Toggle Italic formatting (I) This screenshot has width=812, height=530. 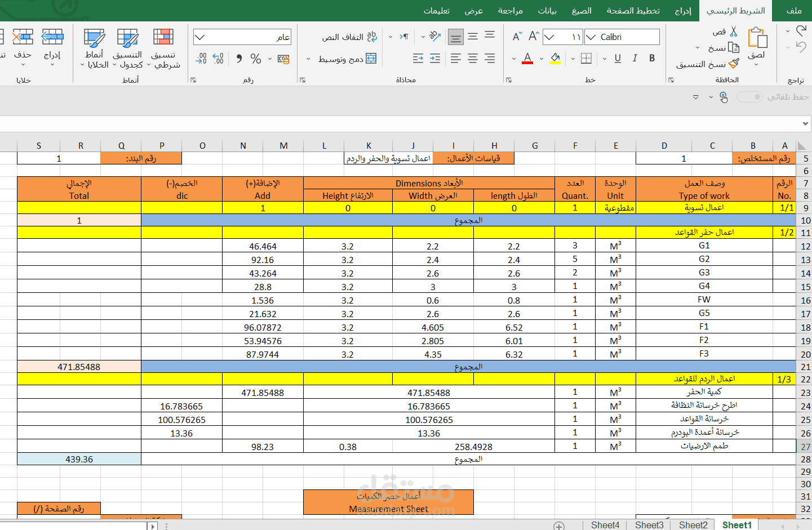635,58
